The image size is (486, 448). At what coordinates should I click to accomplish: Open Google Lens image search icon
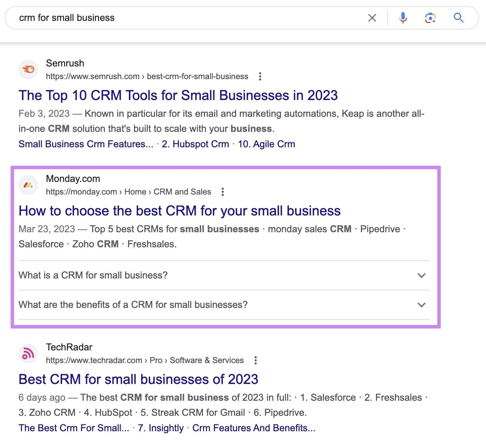(x=430, y=18)
